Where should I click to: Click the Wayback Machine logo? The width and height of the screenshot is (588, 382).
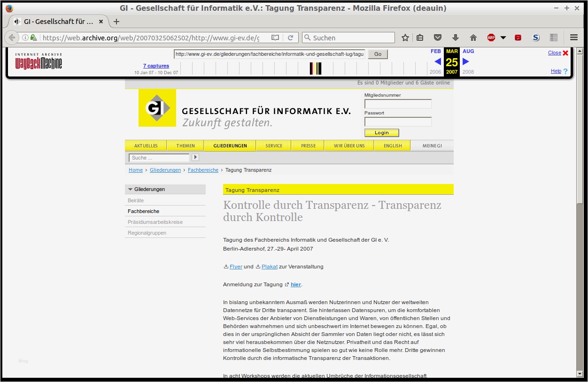[x=39, y=61]
